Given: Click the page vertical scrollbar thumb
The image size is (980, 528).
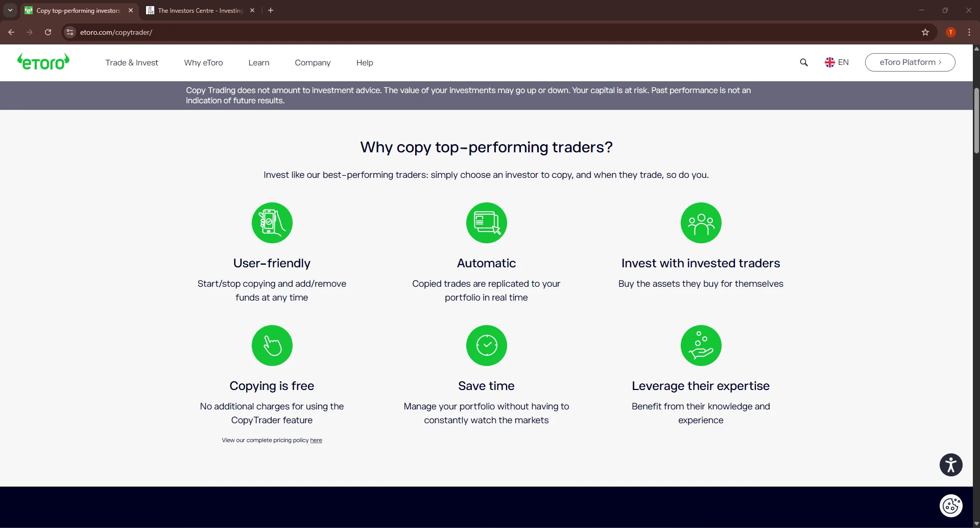Looking at the screenshot, I should click(976, 121).
